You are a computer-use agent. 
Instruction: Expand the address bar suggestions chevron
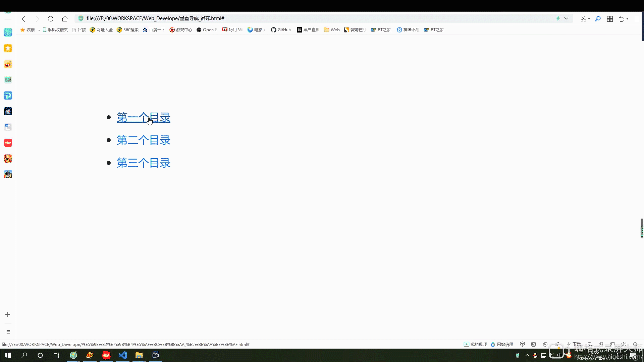point(567,18)
